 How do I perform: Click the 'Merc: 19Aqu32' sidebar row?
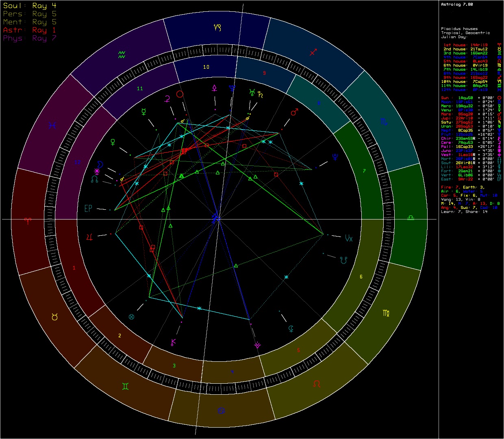(x=472, y=106)
